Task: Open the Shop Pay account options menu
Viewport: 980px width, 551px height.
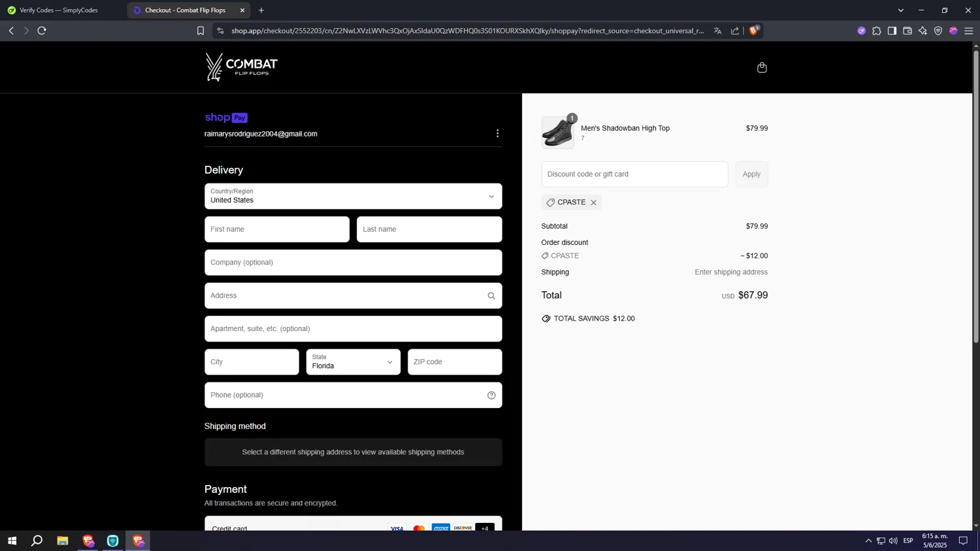Action: pos(497,133)
